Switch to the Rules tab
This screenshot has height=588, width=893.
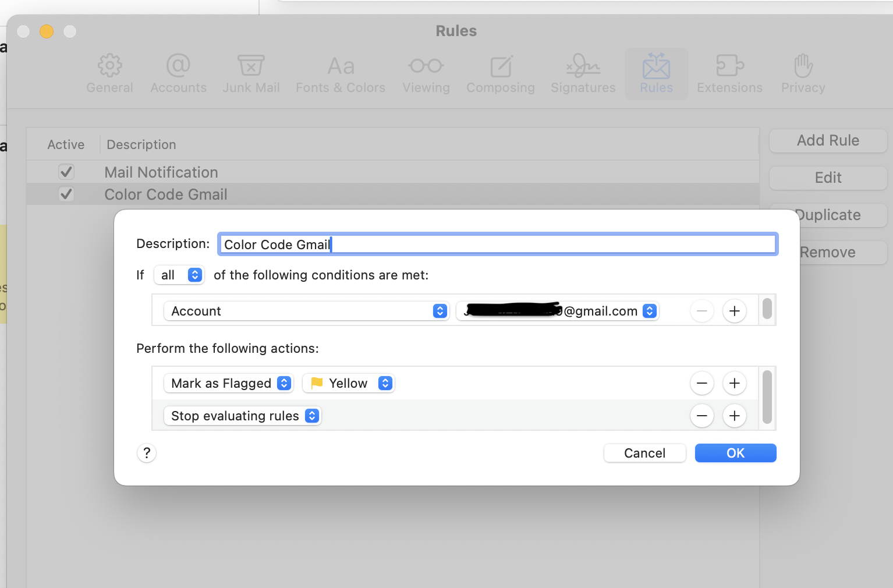pos(656,73)
